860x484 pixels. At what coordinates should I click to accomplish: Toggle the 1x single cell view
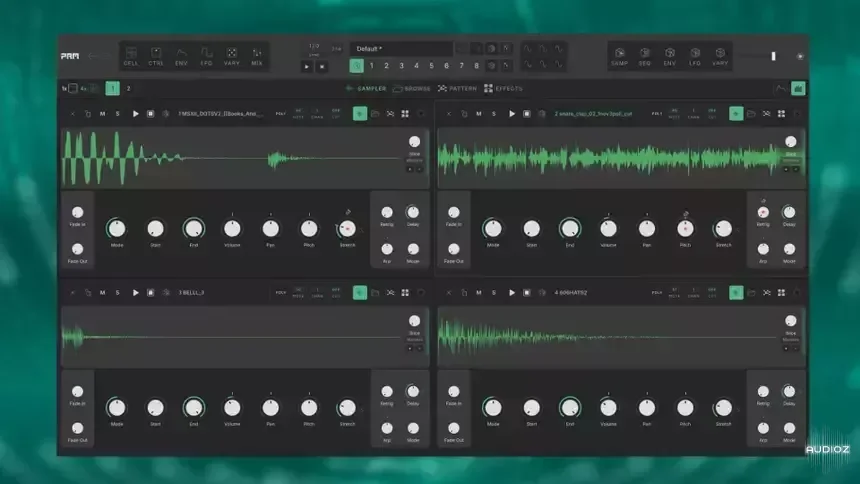pos(70,88)
